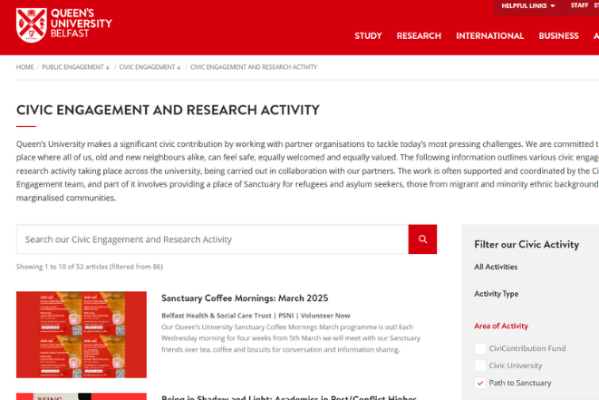599x400 pixels.
Task: Select the All Activities filter
Action: (x=495, y=267)
